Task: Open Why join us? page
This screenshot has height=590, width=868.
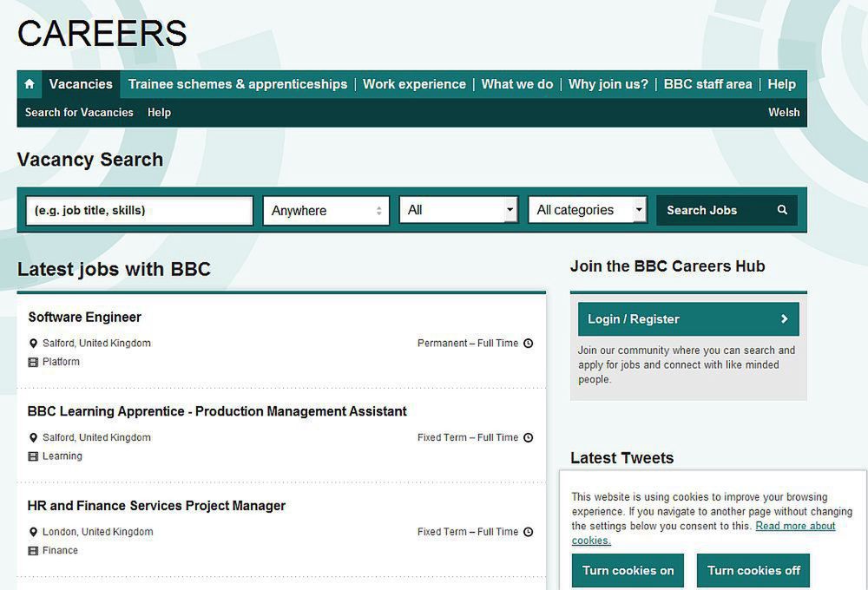Action: coord(608,84)
